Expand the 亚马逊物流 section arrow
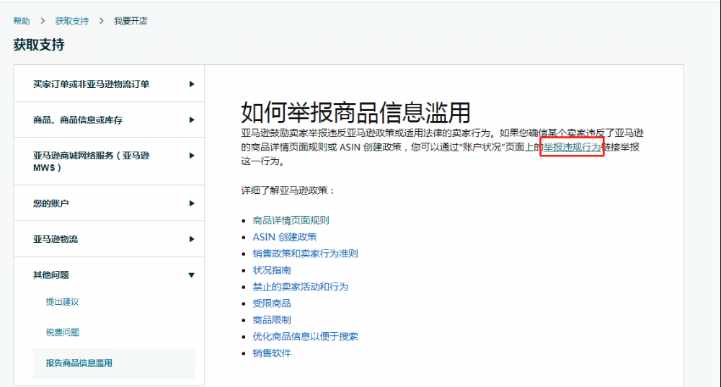 click(x=192, y=239)
